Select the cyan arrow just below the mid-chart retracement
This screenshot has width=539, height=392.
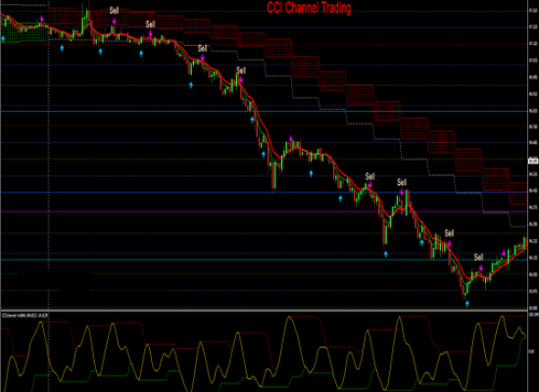311,173
